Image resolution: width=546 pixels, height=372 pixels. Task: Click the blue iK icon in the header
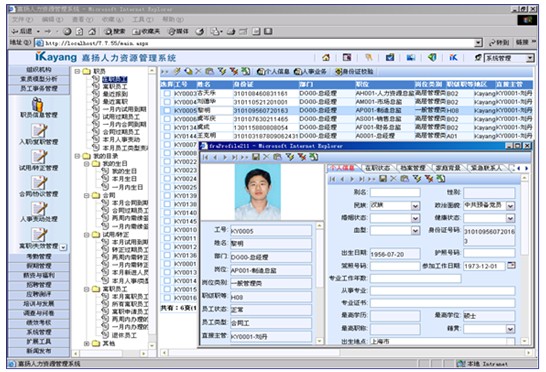click(x=453, y=57)
